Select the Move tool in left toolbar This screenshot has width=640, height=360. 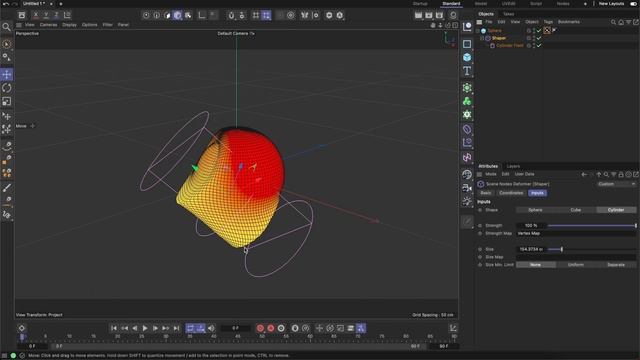pyautogui.click(x=7, y=74)
